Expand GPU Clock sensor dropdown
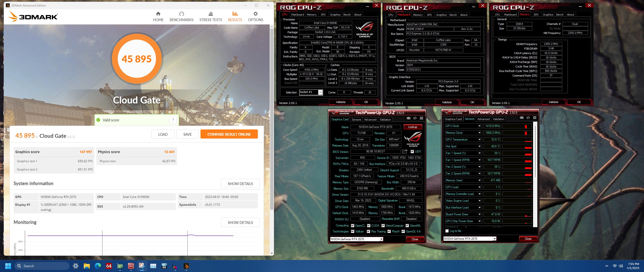This screenshot has width=644, height=272. click(x=479, y=126)
